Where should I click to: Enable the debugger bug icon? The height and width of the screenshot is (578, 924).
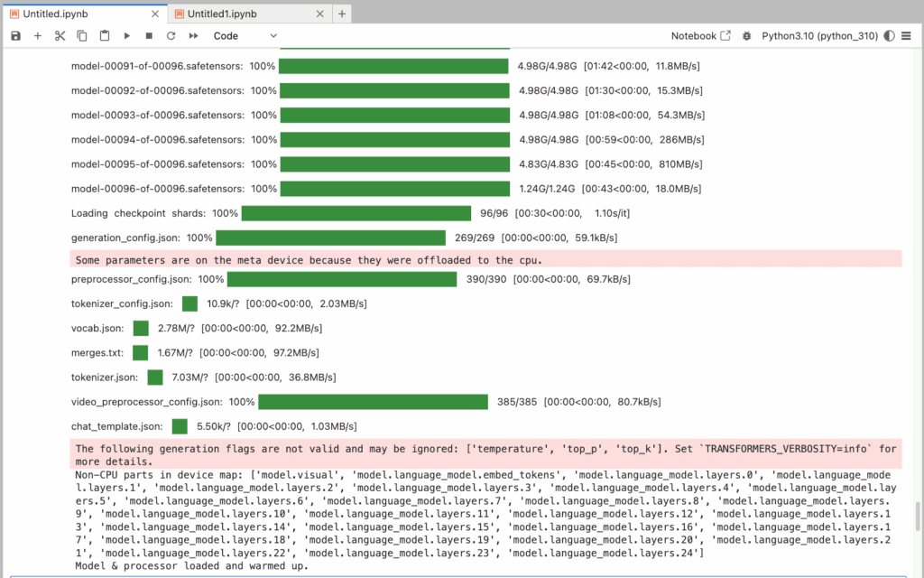(746, 36)
